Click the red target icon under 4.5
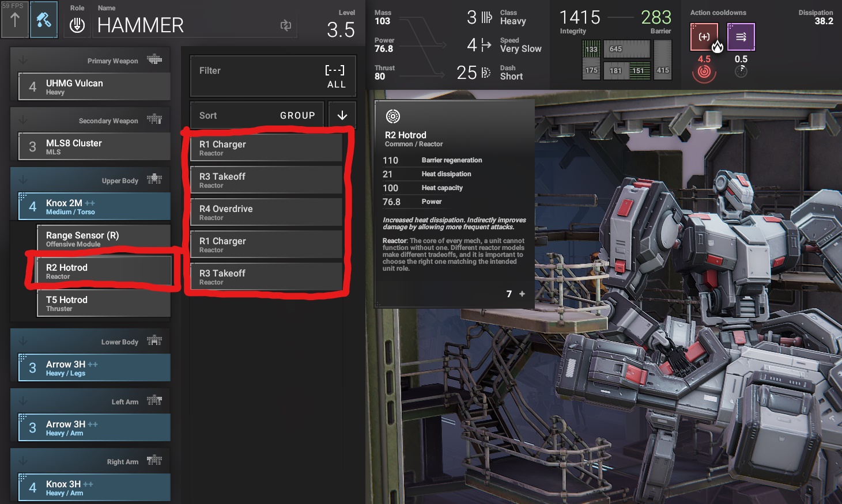 (x=704, y=73)
